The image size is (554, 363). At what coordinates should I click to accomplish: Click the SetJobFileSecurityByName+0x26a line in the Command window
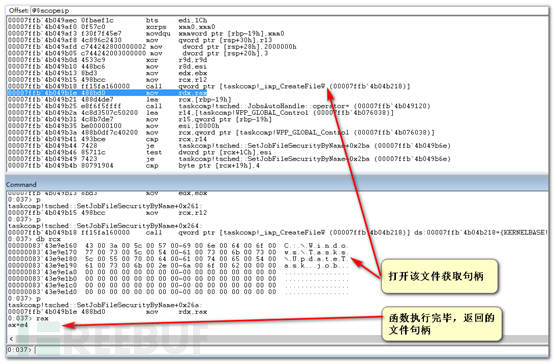106,305
